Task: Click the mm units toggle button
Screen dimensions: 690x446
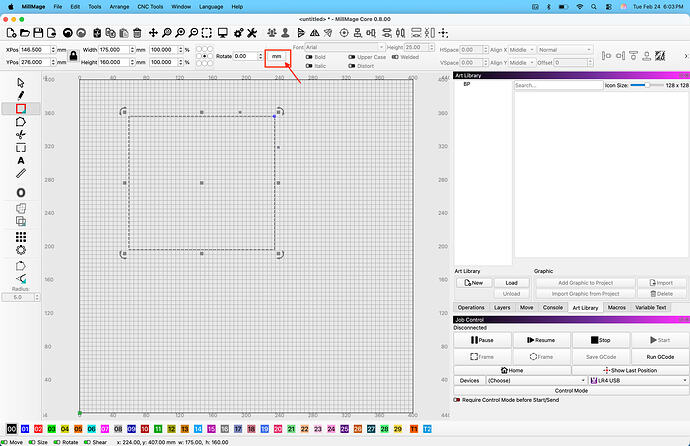Action: [276, 56]
